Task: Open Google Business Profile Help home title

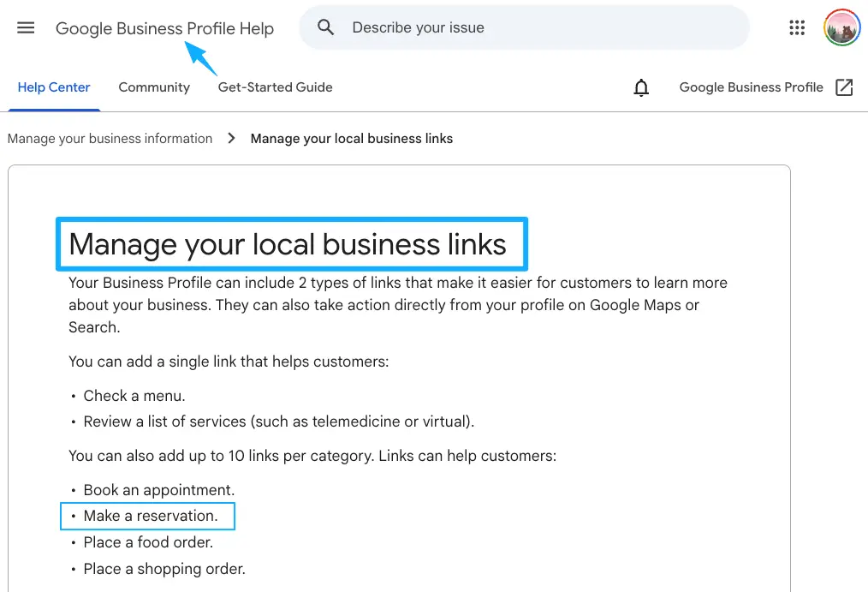Action: point(164,28)
